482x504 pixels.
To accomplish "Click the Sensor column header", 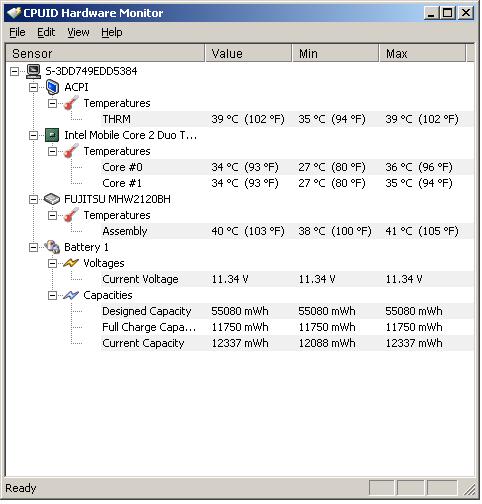I will pos(105,53).
